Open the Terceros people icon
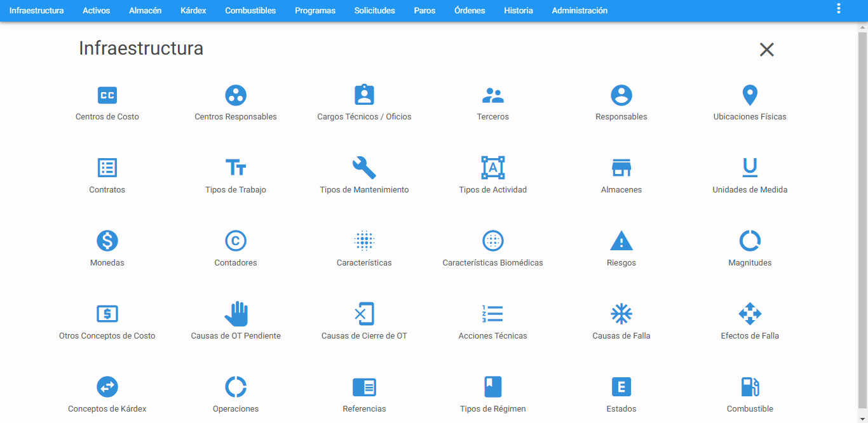868x423 pixels. tap(493, 95)
